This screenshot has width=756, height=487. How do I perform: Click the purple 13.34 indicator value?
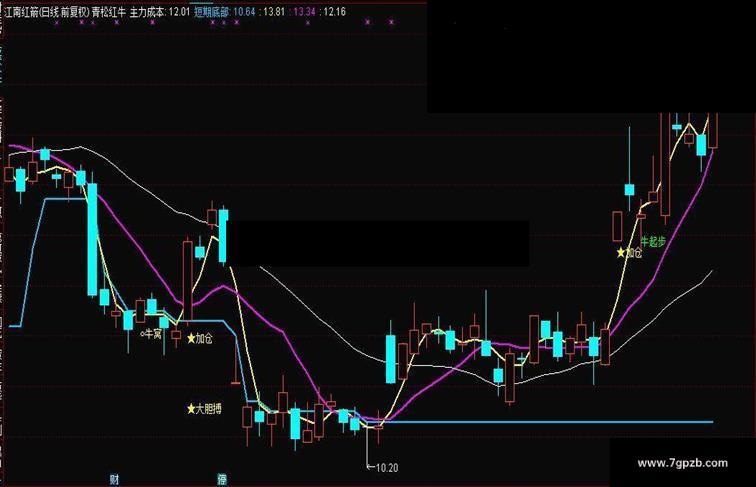(x=304, y=12)
